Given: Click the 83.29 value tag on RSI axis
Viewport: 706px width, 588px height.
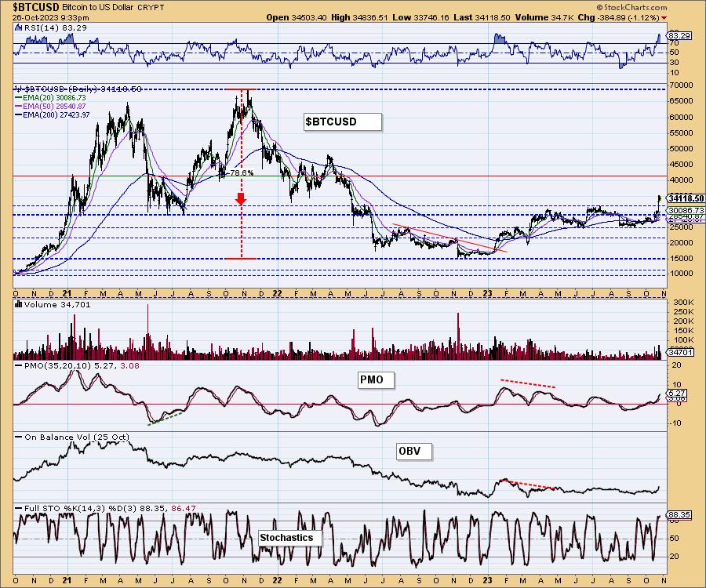Looking at the screenshot, I should coord(680,35).
